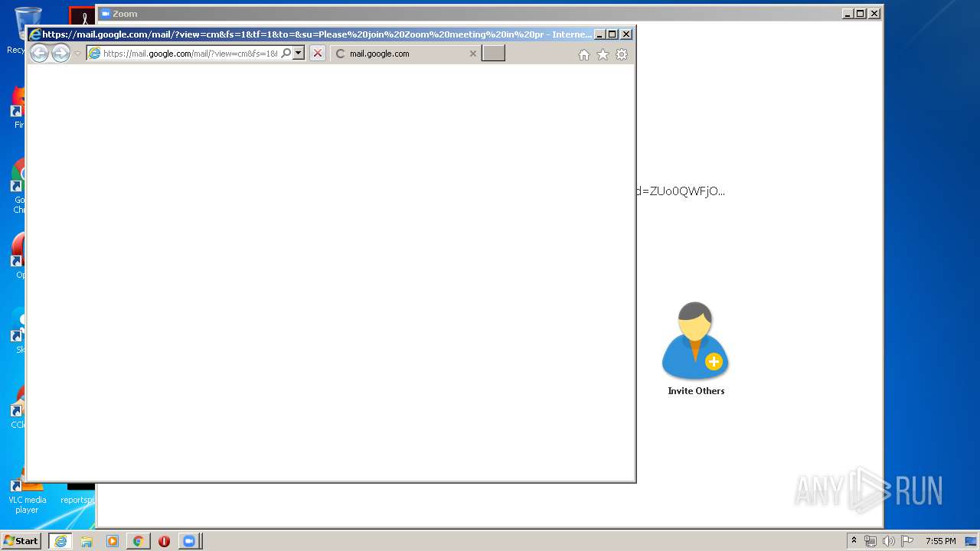Open Google Chrome from taskbar
This screenshot has height=551, width=980.
pyautogui.click(x=138, y=541)
